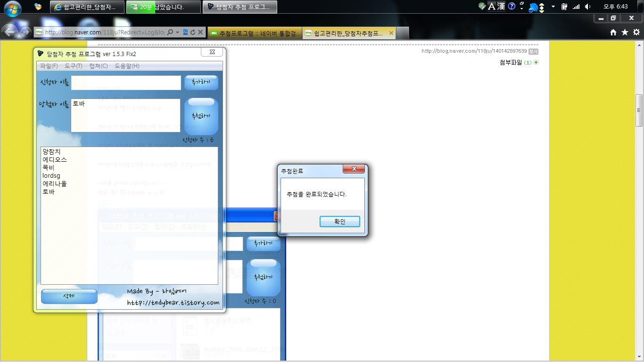Open the 도움말(H) menu
The height and width of the screenshot is (362, 644).
(127, 66)
